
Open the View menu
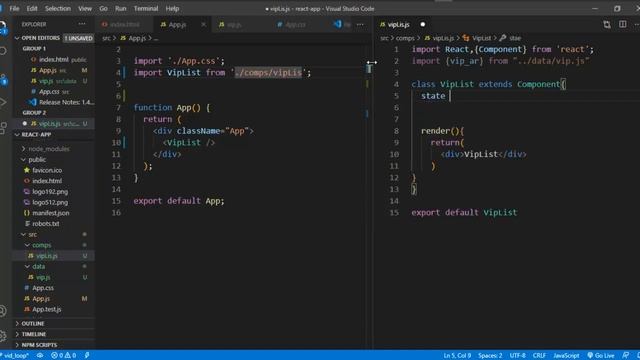[x=85, y=9]
